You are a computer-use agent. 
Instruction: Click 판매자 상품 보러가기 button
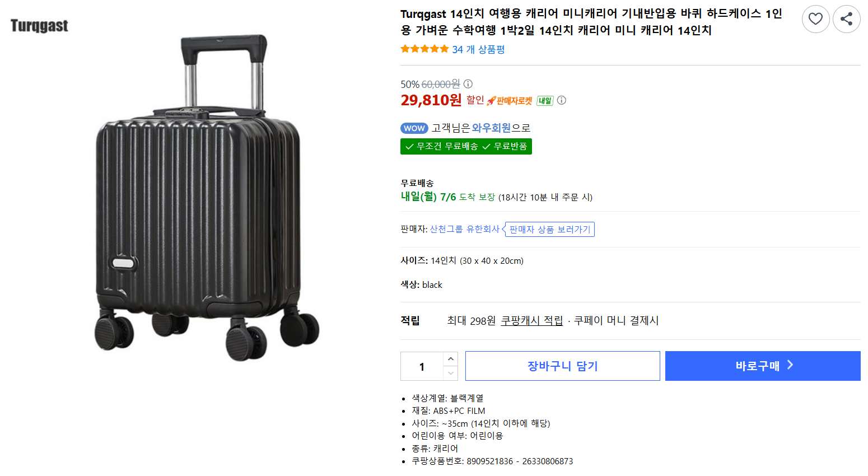point(549,230)
